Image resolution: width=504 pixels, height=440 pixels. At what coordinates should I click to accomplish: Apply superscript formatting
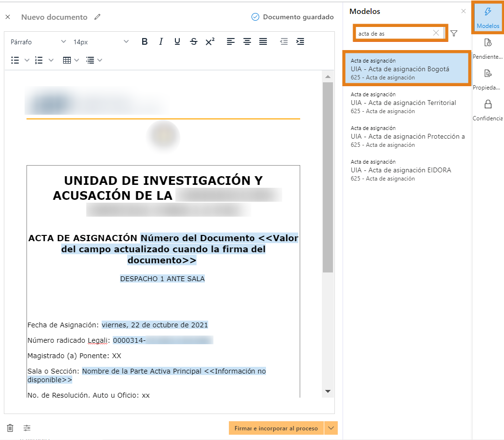[x=210, y=41]
